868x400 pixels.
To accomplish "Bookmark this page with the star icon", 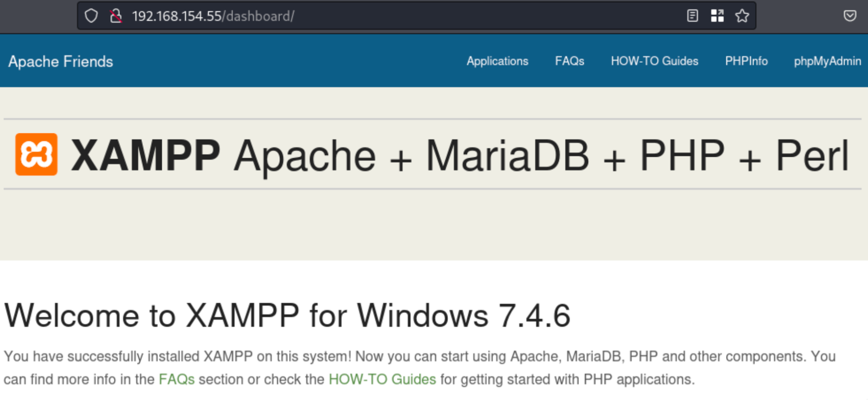I will (742, 16).
